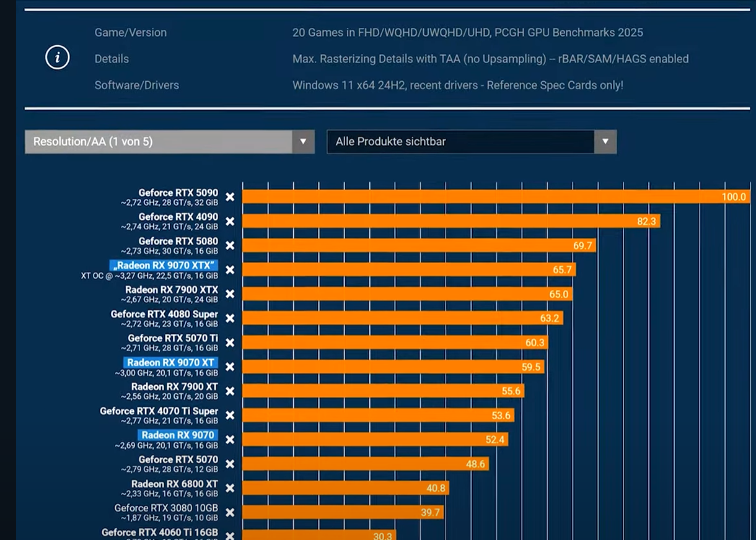Click the 69.7 bar for RTX 5080
The image size is (756, 540).
[420, 245]
